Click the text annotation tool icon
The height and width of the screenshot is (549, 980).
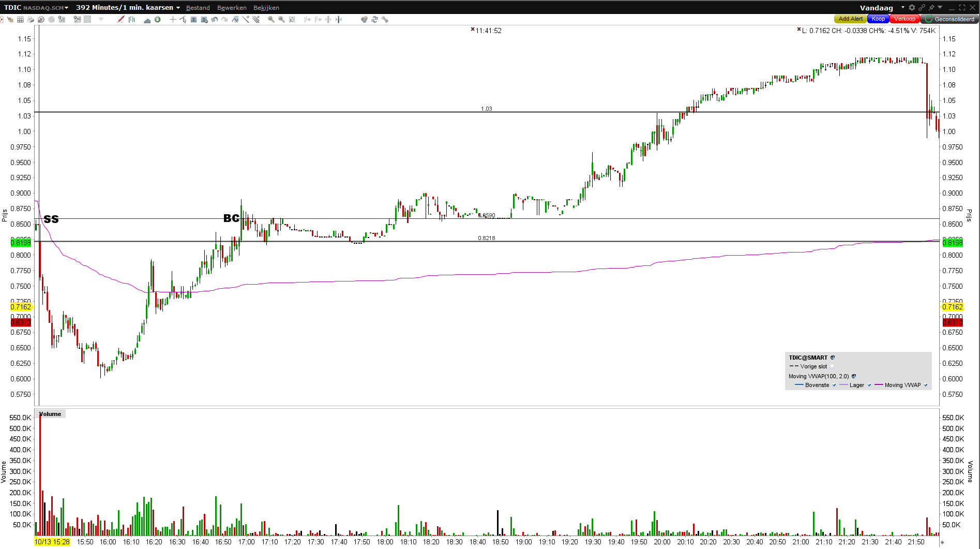(x=193, y=19)
